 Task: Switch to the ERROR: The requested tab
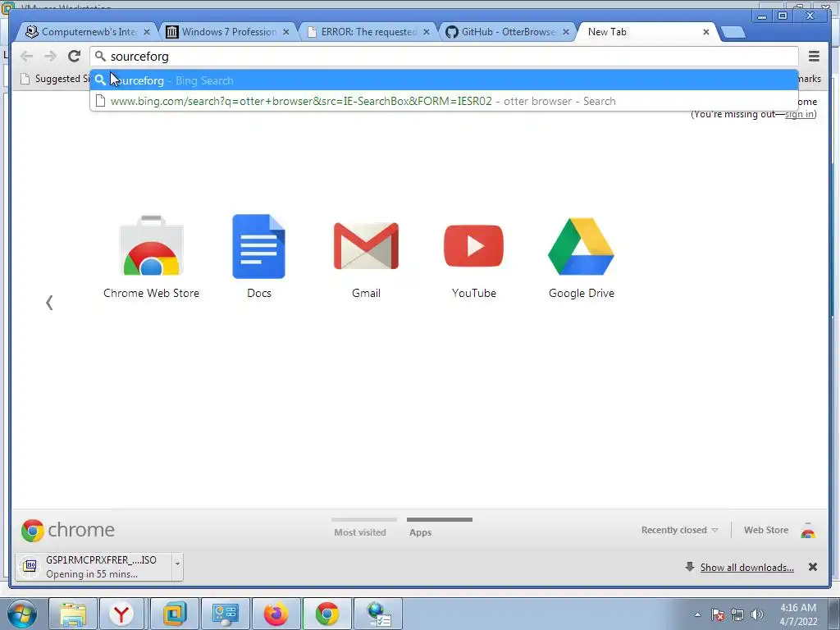(368, 32)
